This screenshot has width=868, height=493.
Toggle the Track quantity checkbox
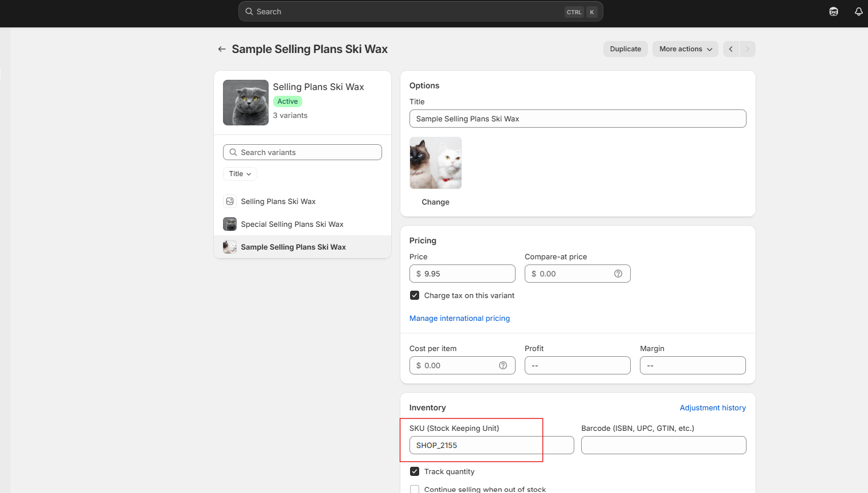(x=415, y=471)
